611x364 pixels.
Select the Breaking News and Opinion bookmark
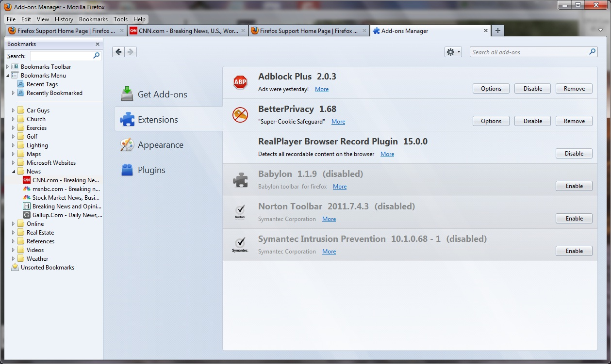66,206
